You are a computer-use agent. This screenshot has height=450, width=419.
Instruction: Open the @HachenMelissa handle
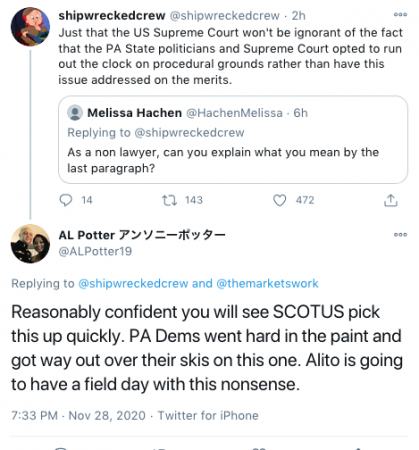point(234,113)
